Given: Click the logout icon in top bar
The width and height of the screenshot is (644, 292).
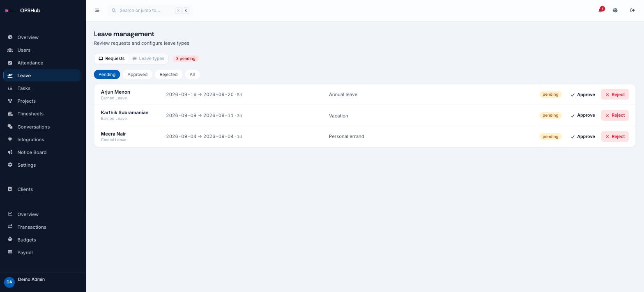Looking at the screenshot, I should click(632, 10).
